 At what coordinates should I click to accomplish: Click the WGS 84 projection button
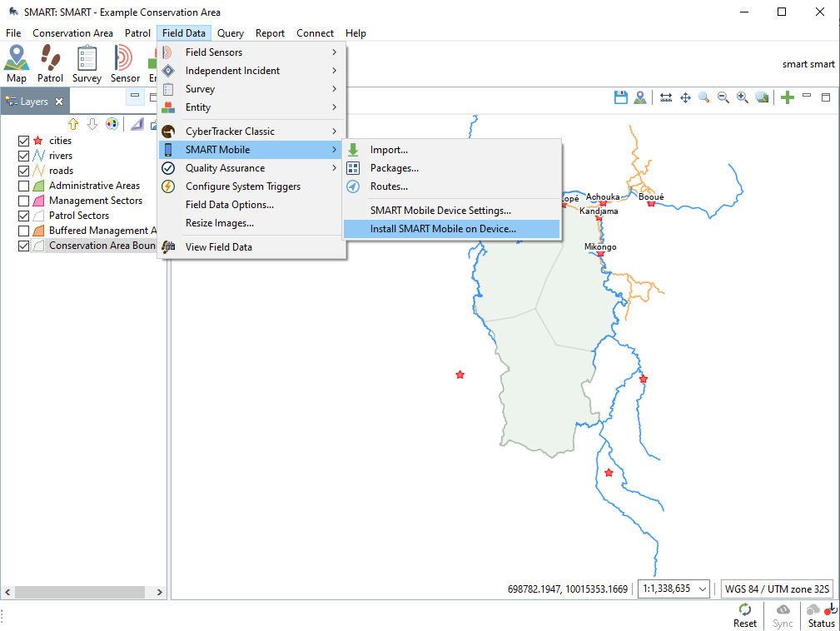point(777,589)
